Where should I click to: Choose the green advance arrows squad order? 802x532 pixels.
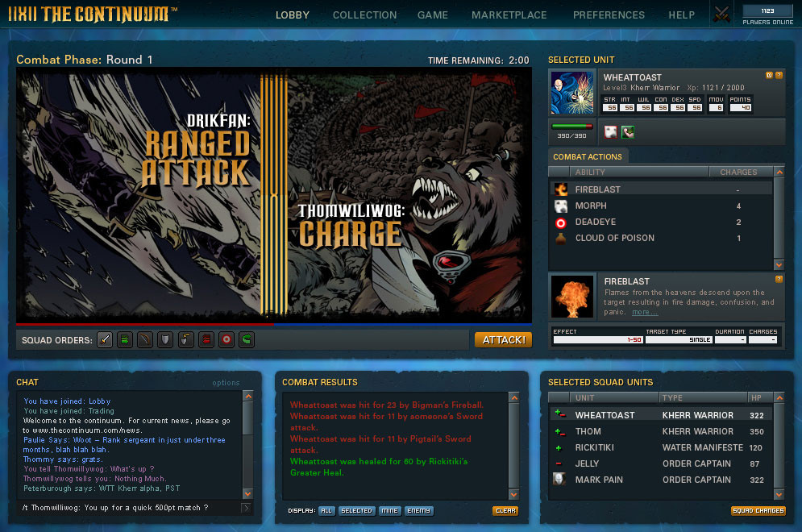pyautogui.click(x=125, y=339)
